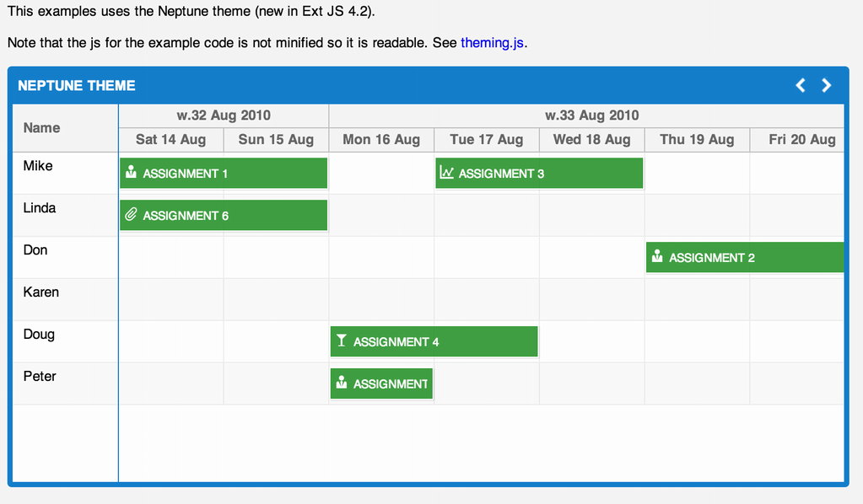Click the previous arrow in Neptune Theme header
Image resolution: width=863 pixels, height=504 pixels.
point(801,85)
